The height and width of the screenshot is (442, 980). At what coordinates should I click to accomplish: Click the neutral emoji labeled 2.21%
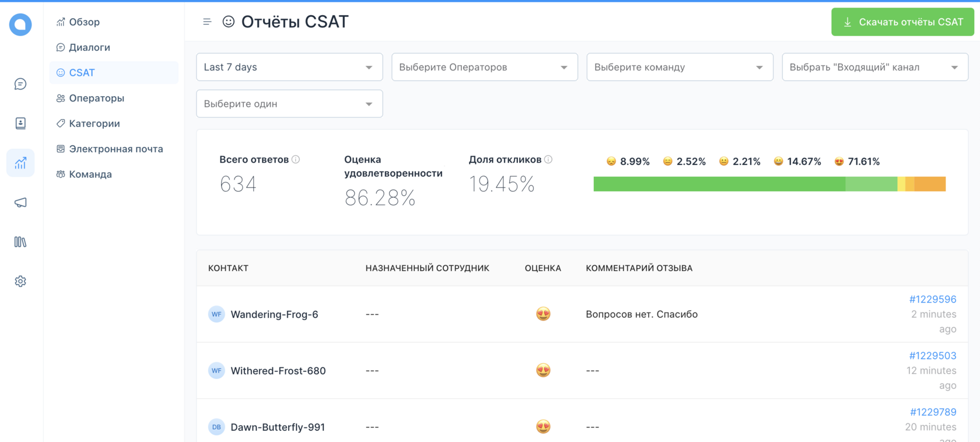(724, 162)
